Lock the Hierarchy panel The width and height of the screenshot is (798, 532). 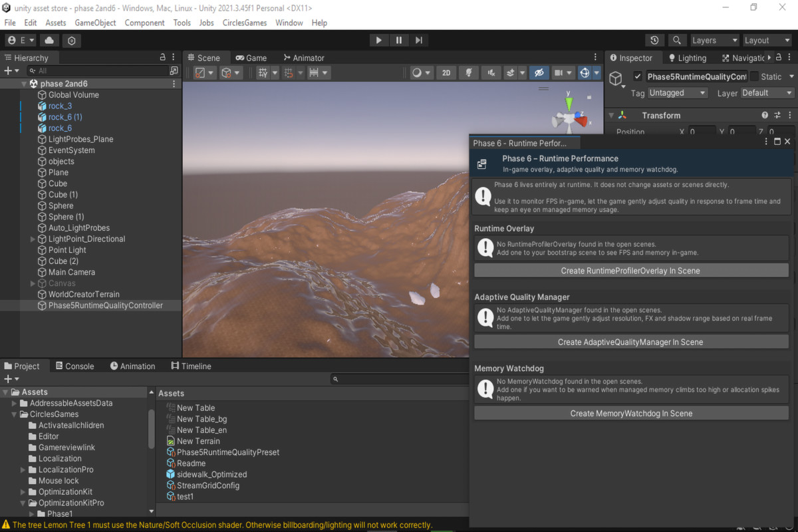coord(163,57)
